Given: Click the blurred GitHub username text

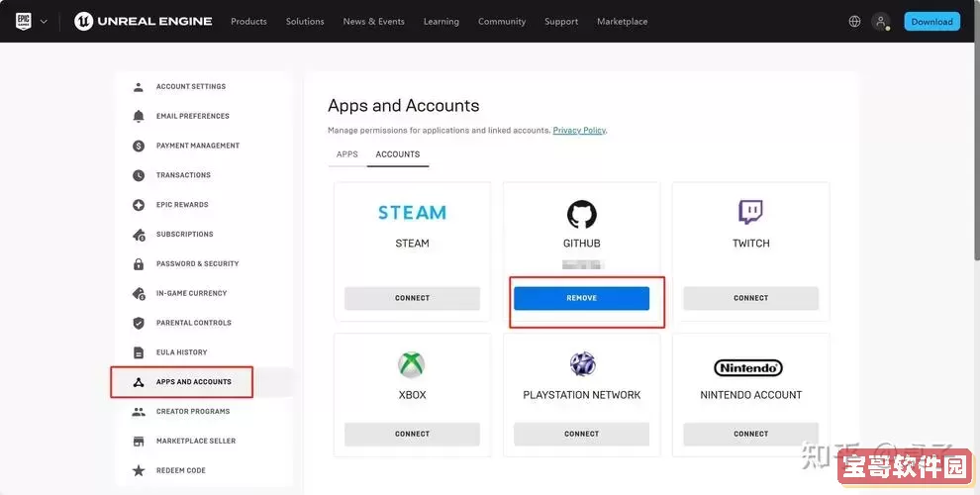Looking at the screenshot, I should [x=581, y=265].
